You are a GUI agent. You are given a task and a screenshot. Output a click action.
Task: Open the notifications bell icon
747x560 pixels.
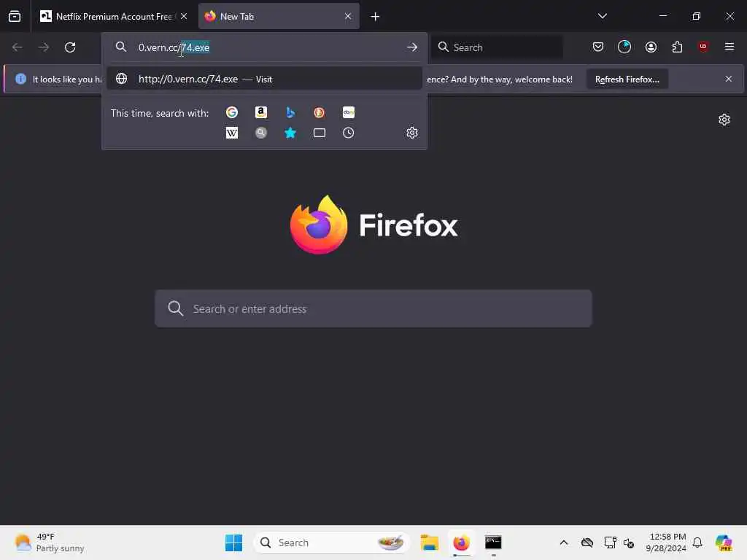click(697, 542)
